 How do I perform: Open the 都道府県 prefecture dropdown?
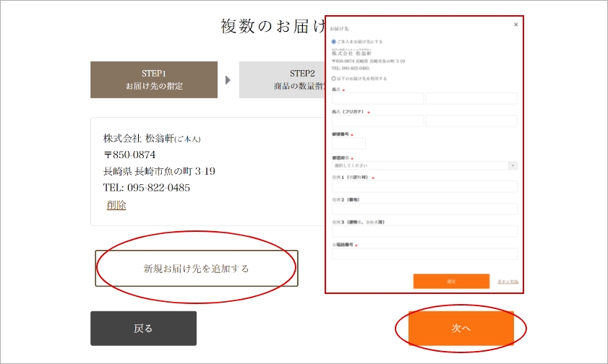point(424,165)
